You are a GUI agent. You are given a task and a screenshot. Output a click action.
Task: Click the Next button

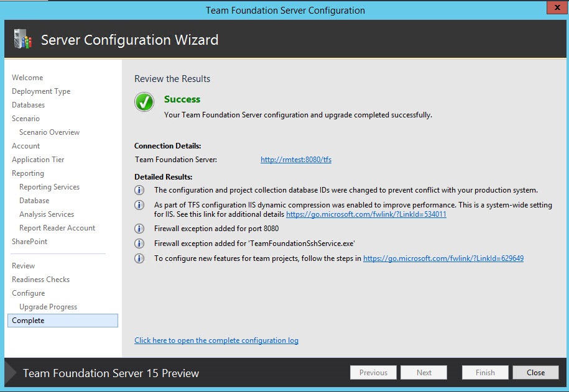pos(424,372)
